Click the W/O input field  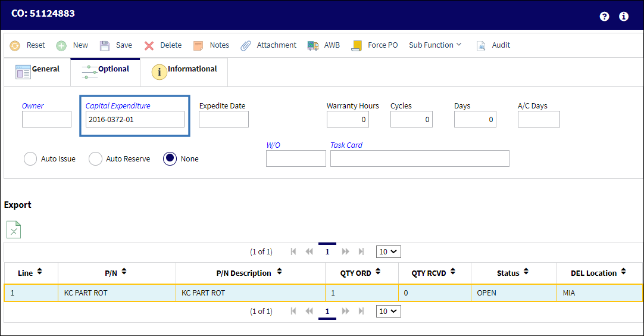(296, 158)
